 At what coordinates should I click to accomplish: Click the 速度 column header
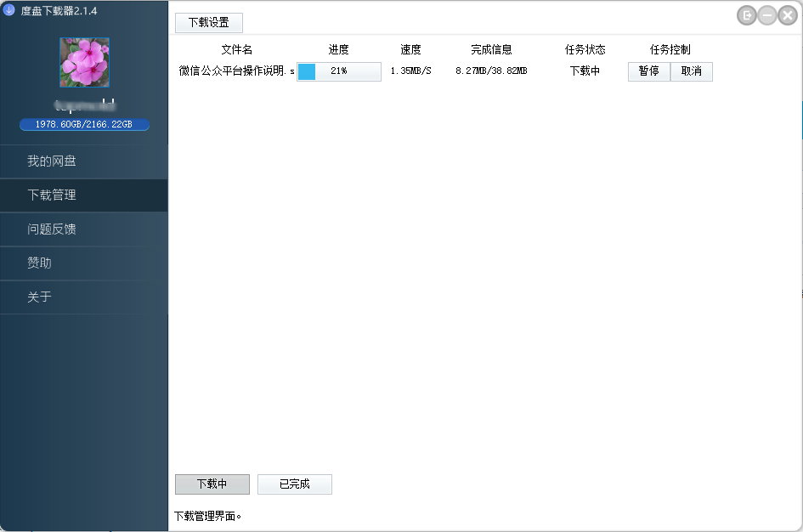[410, 49]
